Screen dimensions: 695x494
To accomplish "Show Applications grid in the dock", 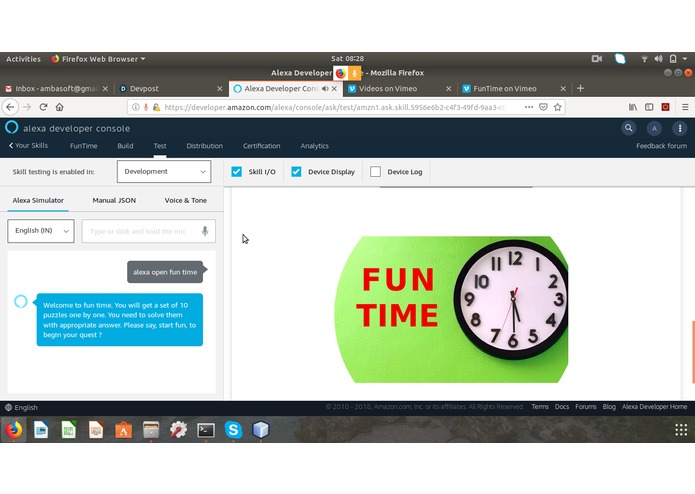I will (681, 430).
